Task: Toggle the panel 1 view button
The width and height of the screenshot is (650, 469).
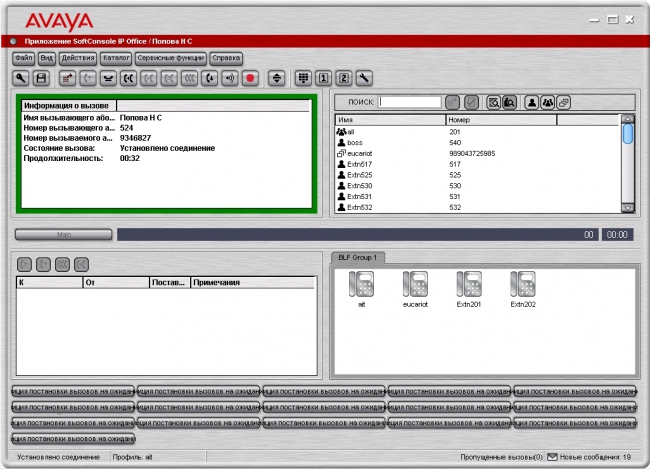Action: point(323,78)
